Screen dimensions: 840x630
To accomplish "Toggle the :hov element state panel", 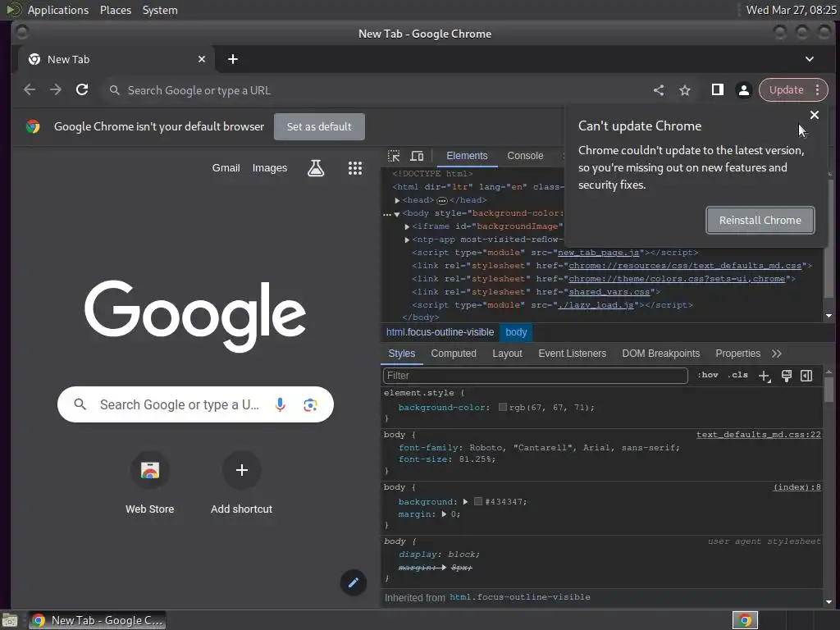I will point(707,375).
